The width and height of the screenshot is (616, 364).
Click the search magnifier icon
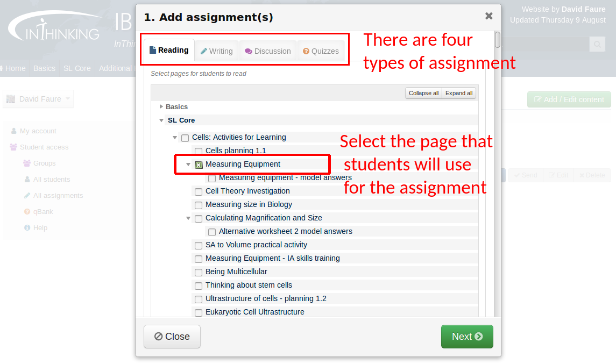[x=597, y=44]
